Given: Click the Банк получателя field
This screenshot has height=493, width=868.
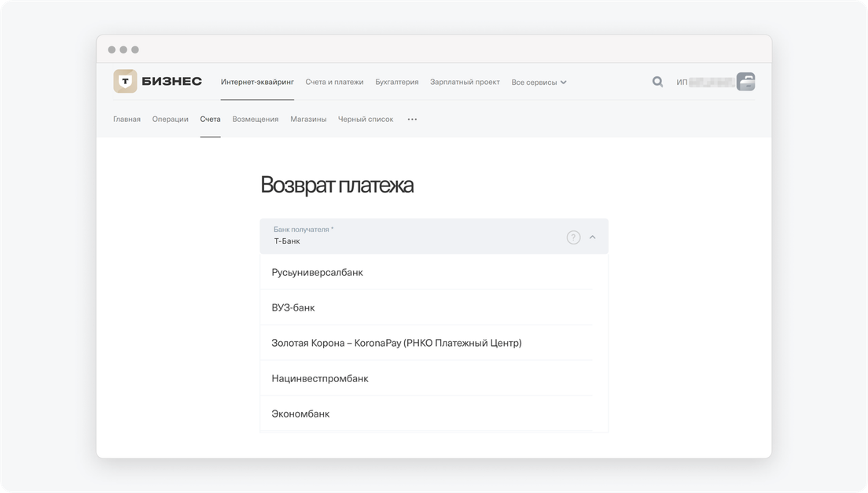Looking at the screenshot, I should point(434,236).
